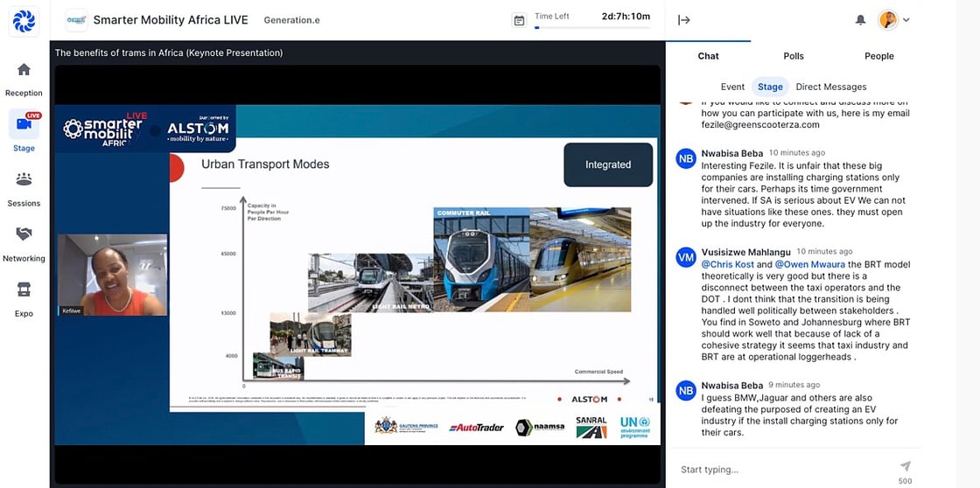Open Direct Messages sub-tab

(831, 87)
